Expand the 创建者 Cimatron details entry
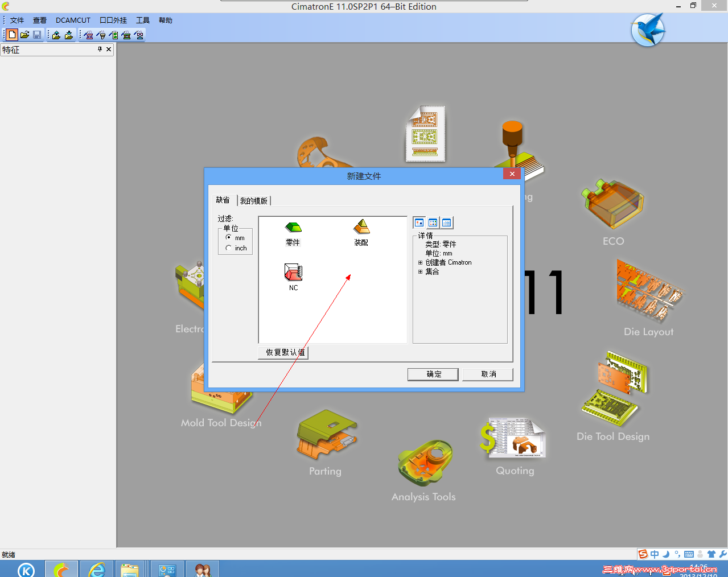The width and height of the screenshot is (728, 577). click(419, 262)
